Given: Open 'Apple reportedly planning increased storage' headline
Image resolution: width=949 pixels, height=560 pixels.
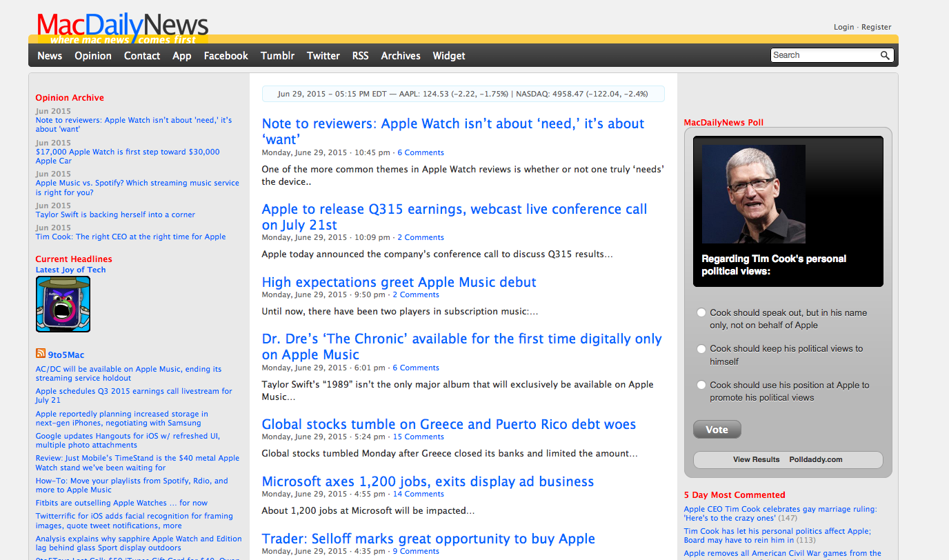Looking at the screenshot, I should pyautogui.click(x=121, y=418).
